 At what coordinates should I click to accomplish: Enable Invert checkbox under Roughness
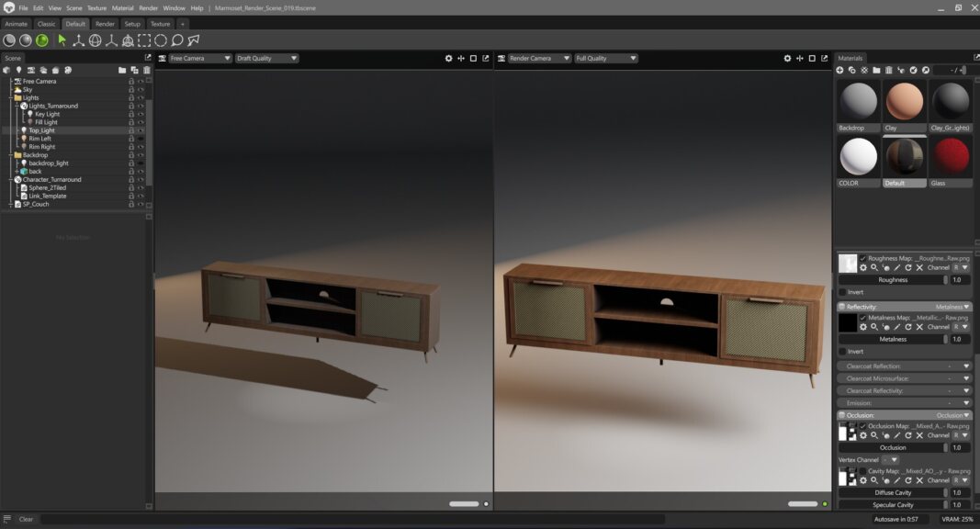pos(843,292)
